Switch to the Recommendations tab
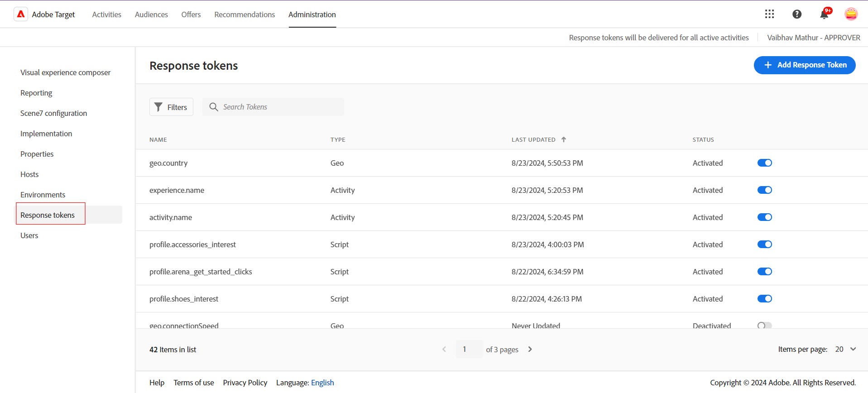This screenshot has width=868, height=393. click(245, 14)
